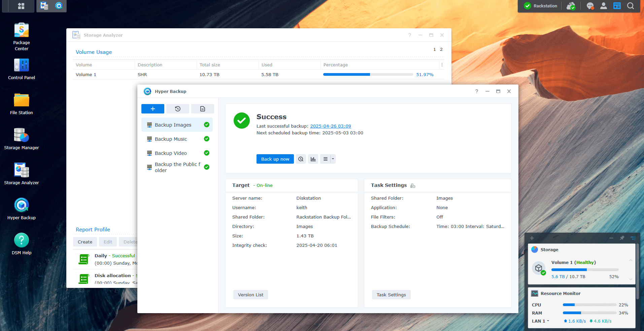Screen dimensions: 644x331
Task: Open the Hyper Backup log icon
Action: [x=202, y=109]
